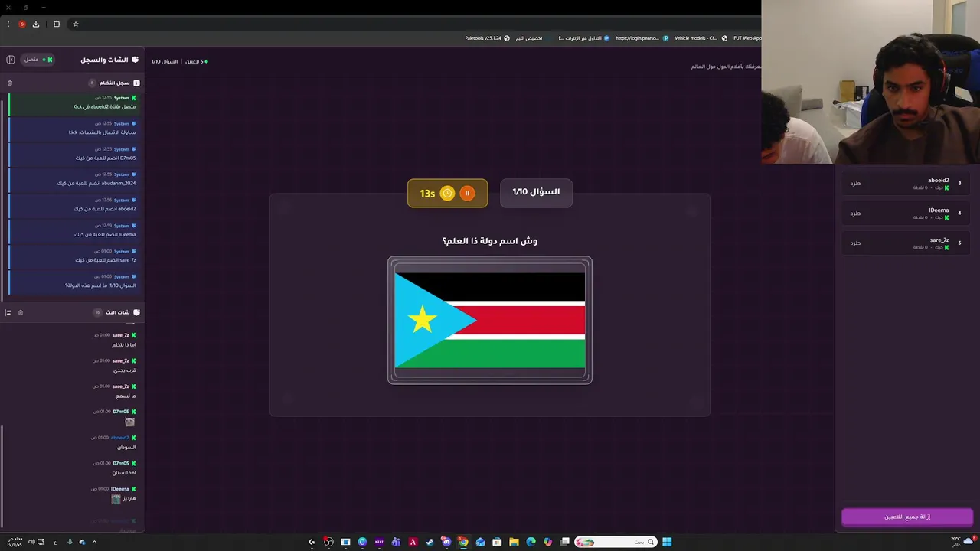Viewport: 980px width, 551px height.
Task: Open Chrome downloads icon
Action: pyautogui.click(x=36, y=24)
